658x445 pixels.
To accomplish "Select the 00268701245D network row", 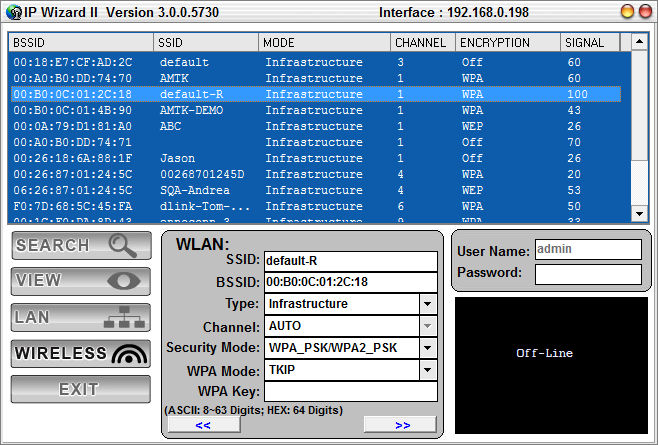I will [316, 174].
